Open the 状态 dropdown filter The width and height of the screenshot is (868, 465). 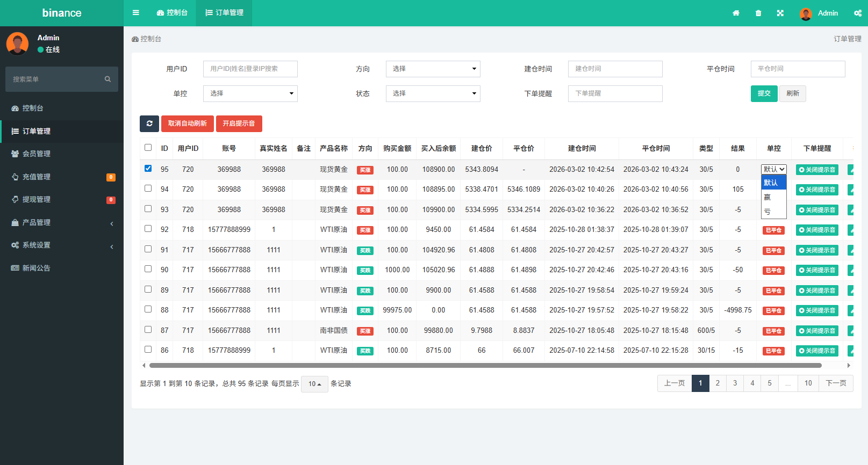click(x=433, y=93)
